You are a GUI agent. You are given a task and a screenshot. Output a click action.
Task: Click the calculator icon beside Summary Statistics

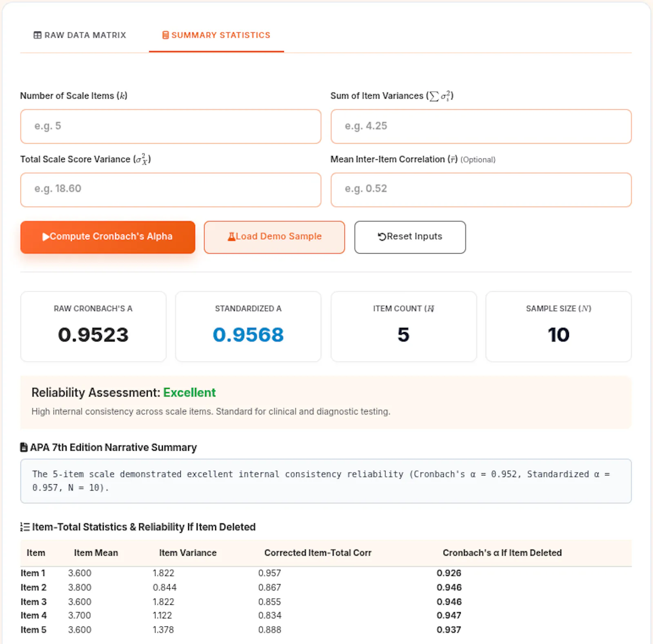tap(165, 35)
